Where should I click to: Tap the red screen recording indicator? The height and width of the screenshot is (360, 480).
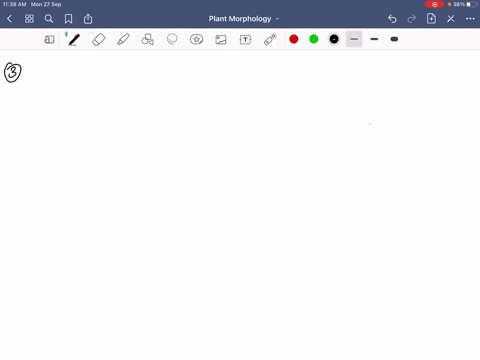(434, 4)
